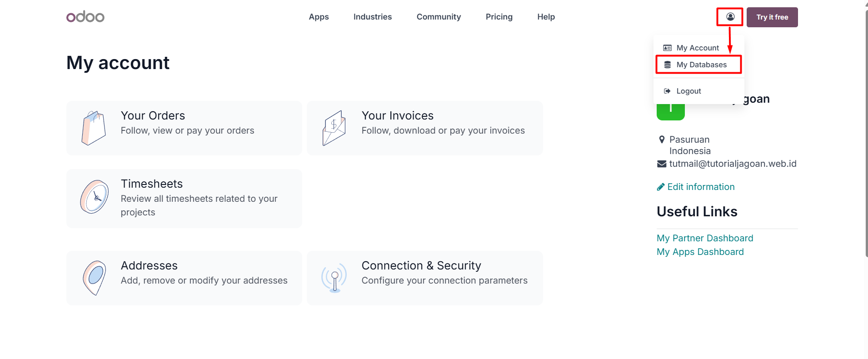Open the user profile icon menu
The image size is (868, 359).
click(x=730, y=17)
